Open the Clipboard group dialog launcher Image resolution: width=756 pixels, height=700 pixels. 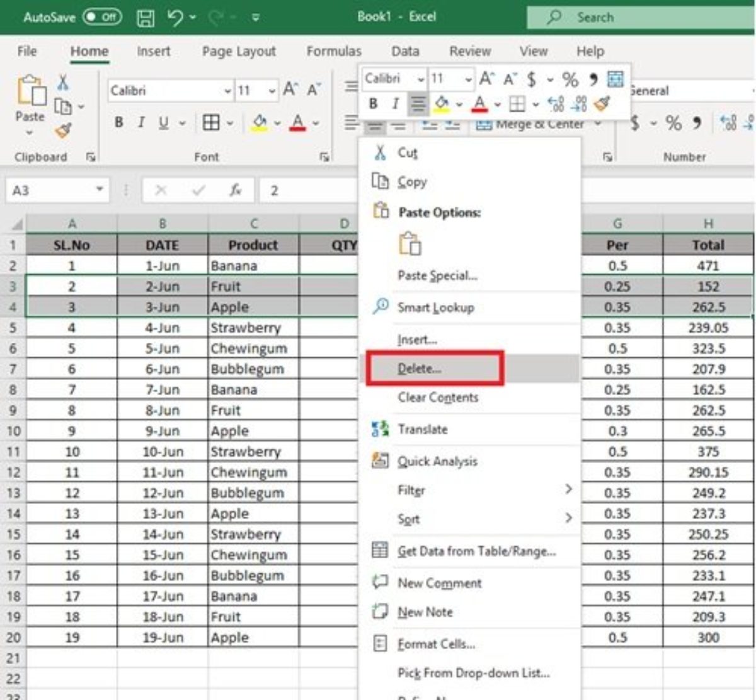[x=91, y=158]
